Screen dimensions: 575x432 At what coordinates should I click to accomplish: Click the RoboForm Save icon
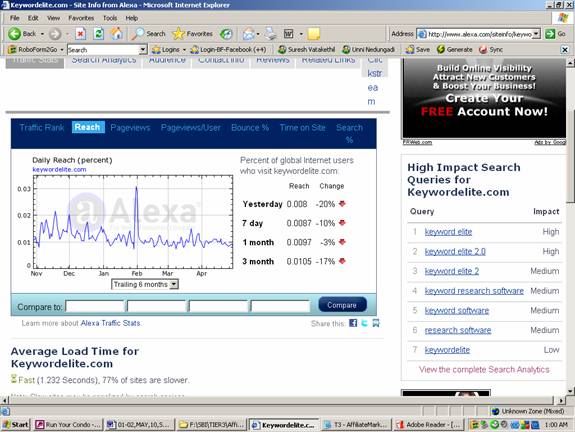point(410,49)
